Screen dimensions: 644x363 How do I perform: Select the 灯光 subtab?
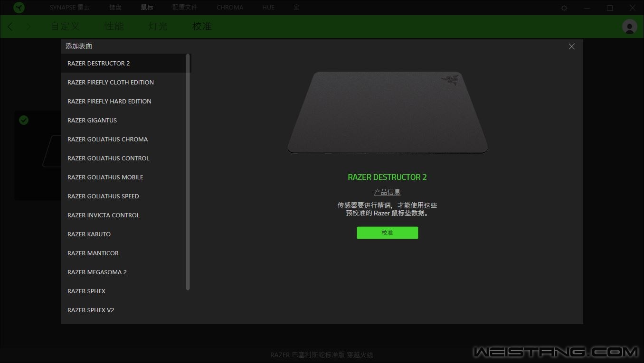(158, 27)
